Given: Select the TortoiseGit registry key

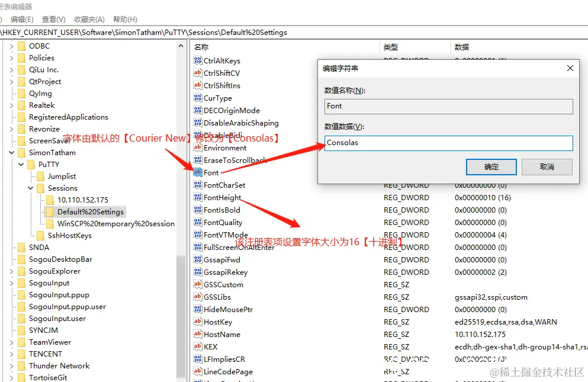Looking at the screenshot, I should click(x=48, y=377).
